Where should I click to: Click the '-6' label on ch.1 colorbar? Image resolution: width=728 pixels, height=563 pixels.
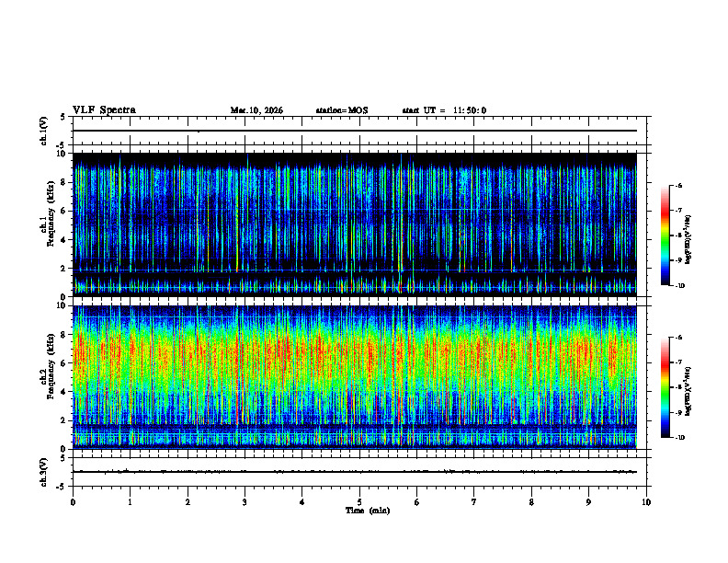(678, 186)
